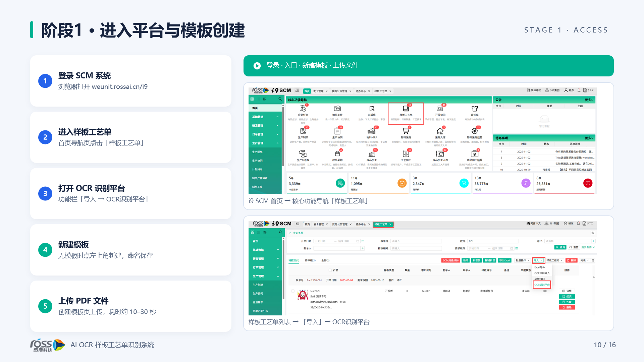
Task: Open the 样板工艺单 icon in core navigation
Action: (x=406, y=109)
